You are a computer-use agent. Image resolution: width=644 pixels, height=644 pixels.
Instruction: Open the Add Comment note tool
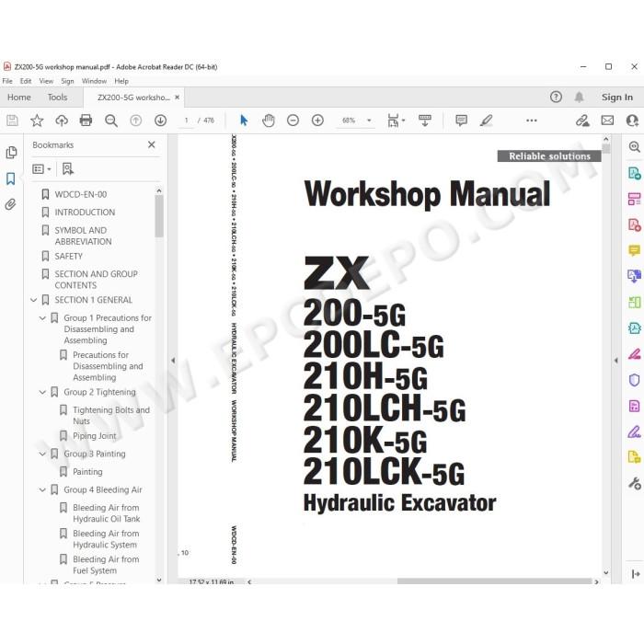click(461, 121)
